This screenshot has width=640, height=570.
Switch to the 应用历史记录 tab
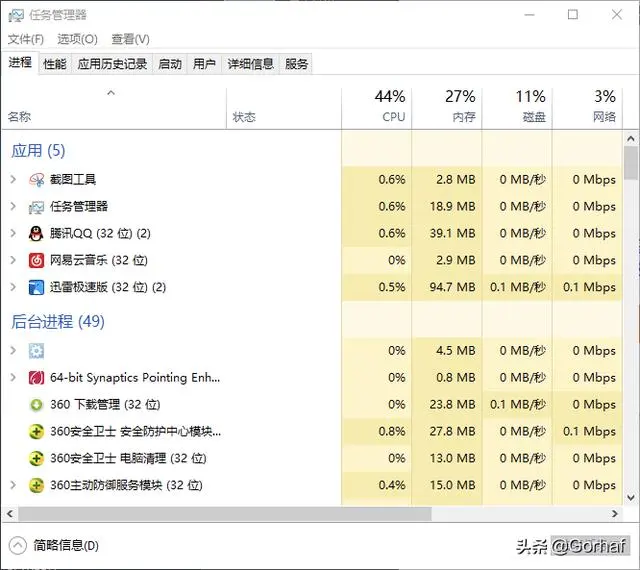click(x=112, y=64)
